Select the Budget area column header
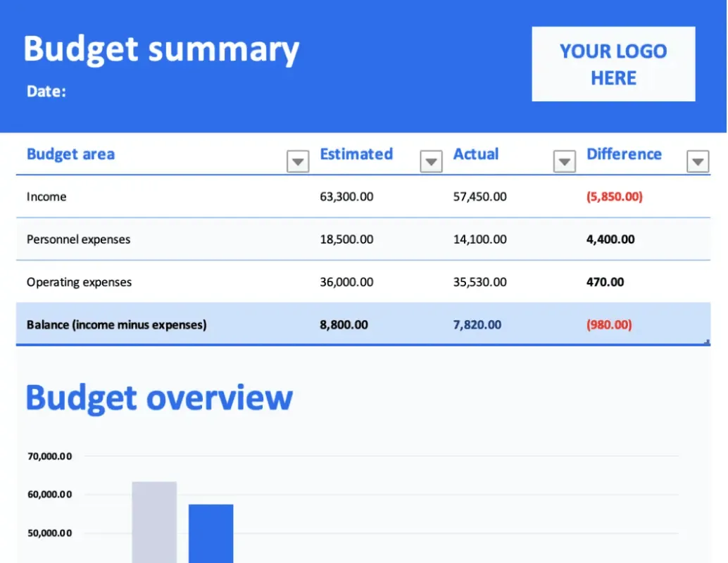Screen dimensions: 728x563 click(x=70, y=154)
